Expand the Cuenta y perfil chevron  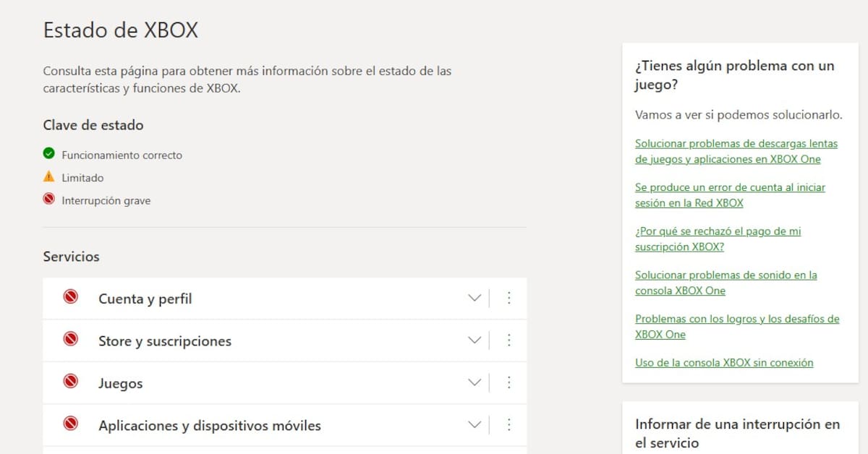click(x=475, y=298)
